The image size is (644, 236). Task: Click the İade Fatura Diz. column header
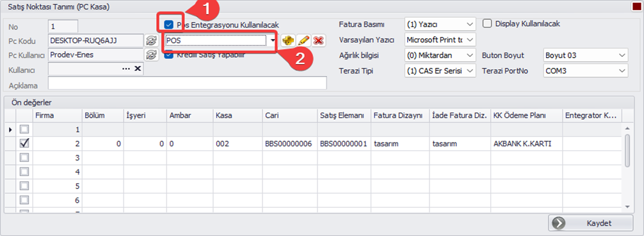click(x=460, y=116)
